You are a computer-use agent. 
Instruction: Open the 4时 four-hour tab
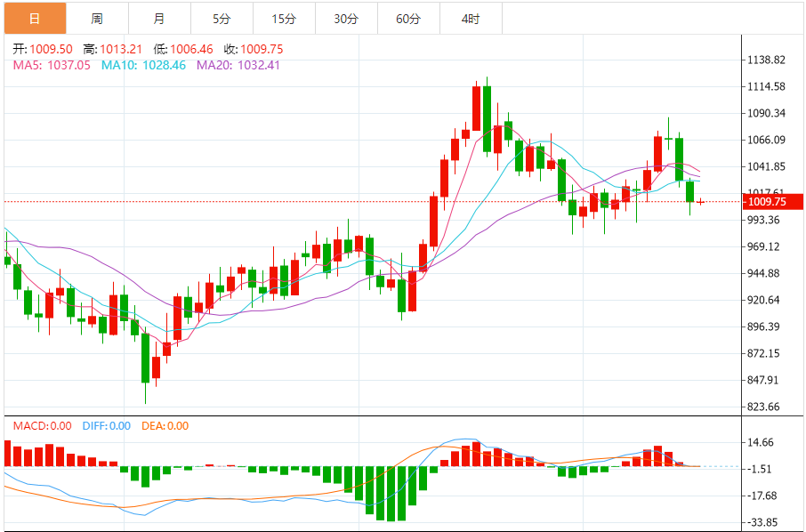(x=471, y=19)
